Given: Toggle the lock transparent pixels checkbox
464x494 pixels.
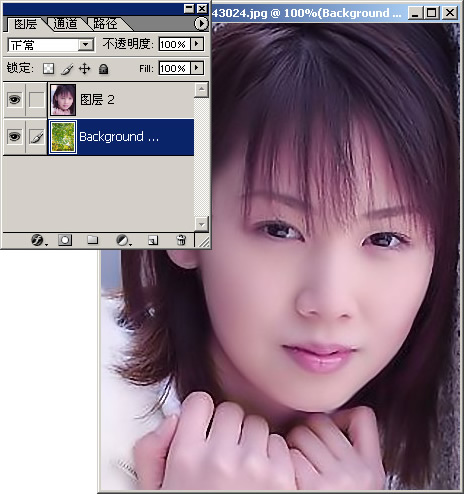Looking at the screenshot, I should coord(49,69).
